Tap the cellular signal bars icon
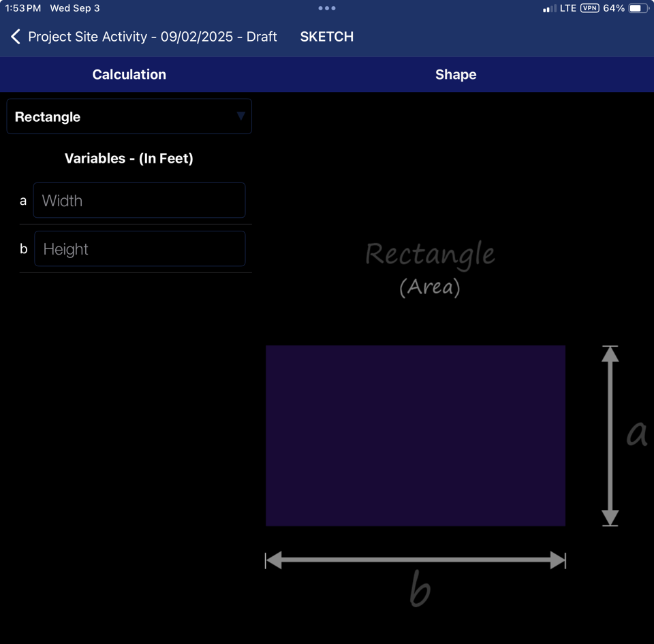This screenshot has width=654, height=644. click(550, 9)
